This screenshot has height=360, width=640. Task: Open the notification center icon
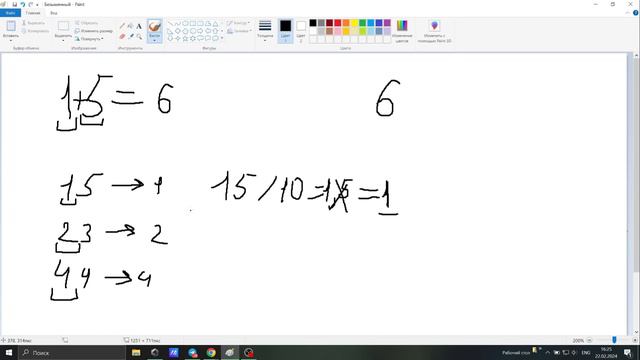(x=628, y=352)
